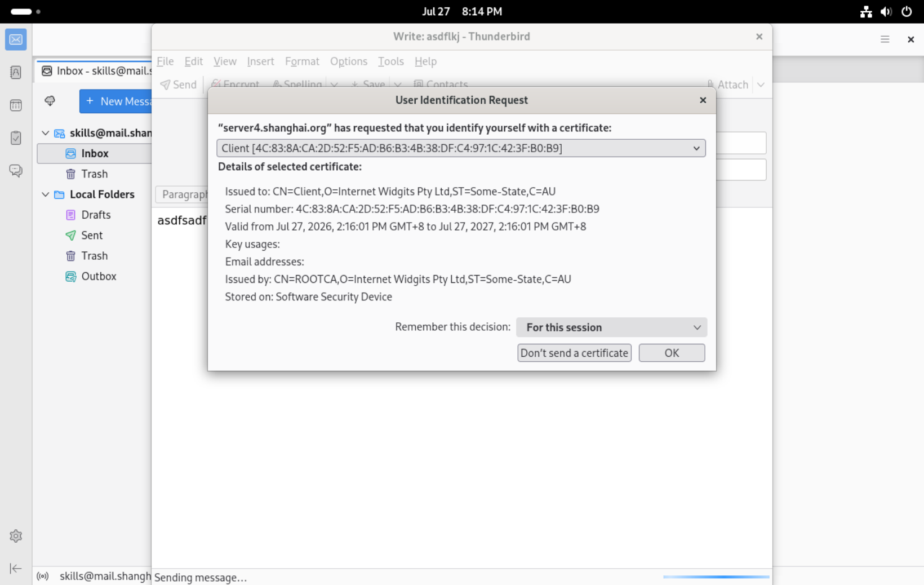This screenshot has height=585, width=924.
Task: Open the Settings gear icon
Action: pos(16,536)
